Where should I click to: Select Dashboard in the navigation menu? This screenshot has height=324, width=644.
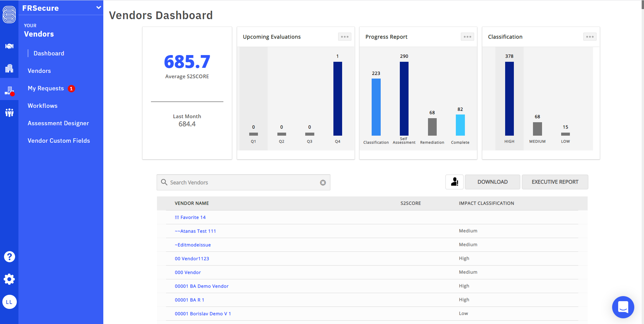tap(49, 53)
